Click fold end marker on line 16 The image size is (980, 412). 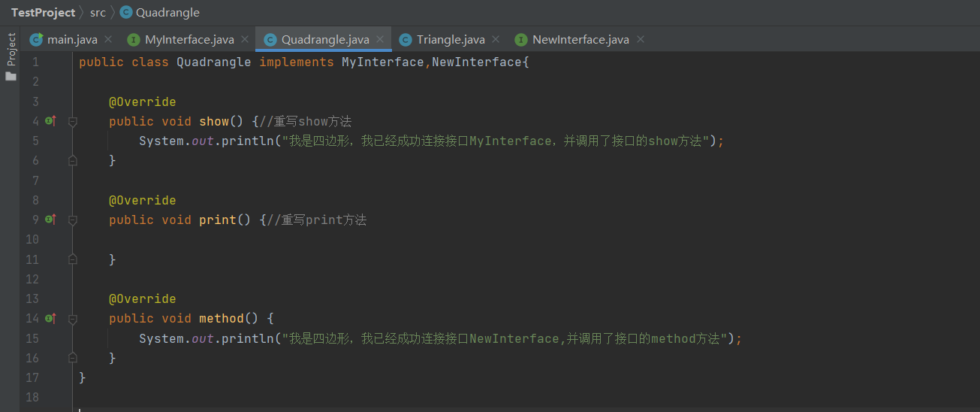[73, 358]
